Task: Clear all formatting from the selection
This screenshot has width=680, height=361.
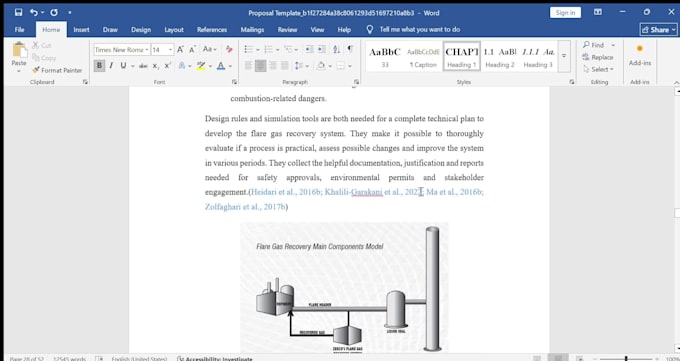Action: tap(229, 49)
